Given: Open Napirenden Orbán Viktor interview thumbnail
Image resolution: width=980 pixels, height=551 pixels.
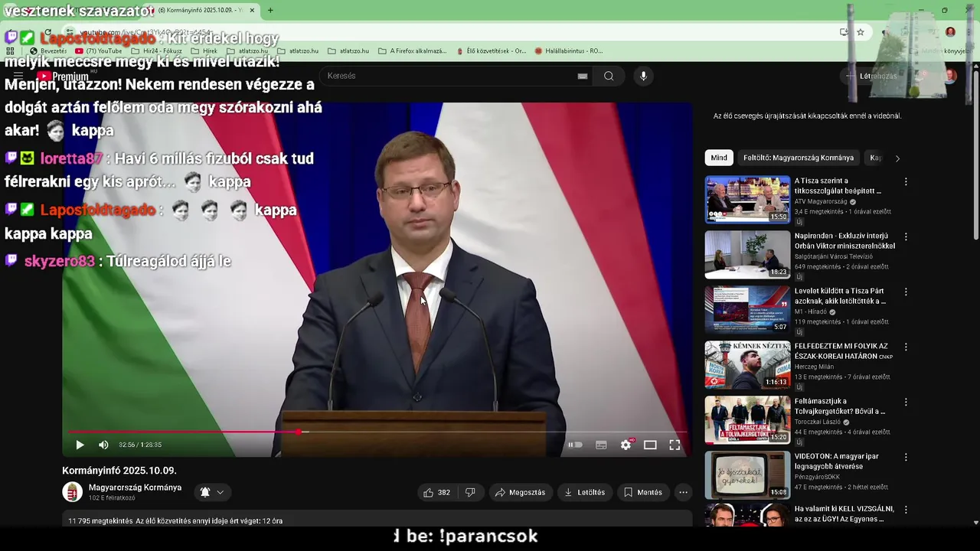Looking at the screenshot, I should (x=747, y=255).
